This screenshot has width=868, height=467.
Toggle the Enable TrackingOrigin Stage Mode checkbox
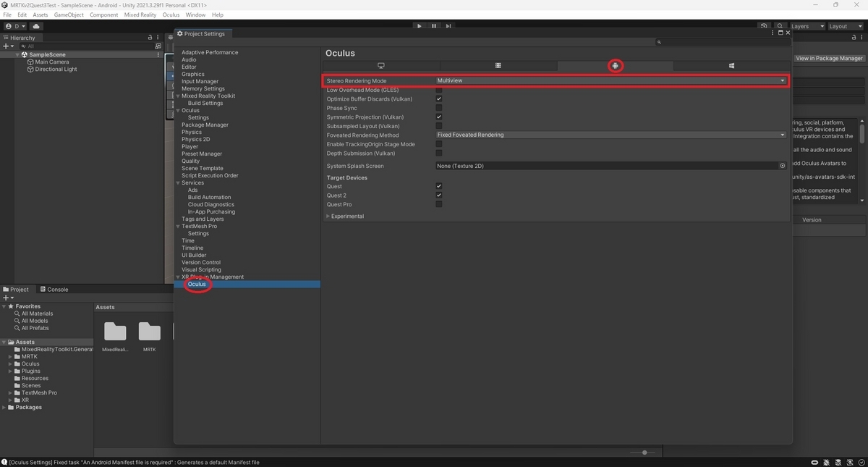tap(438, 144)
